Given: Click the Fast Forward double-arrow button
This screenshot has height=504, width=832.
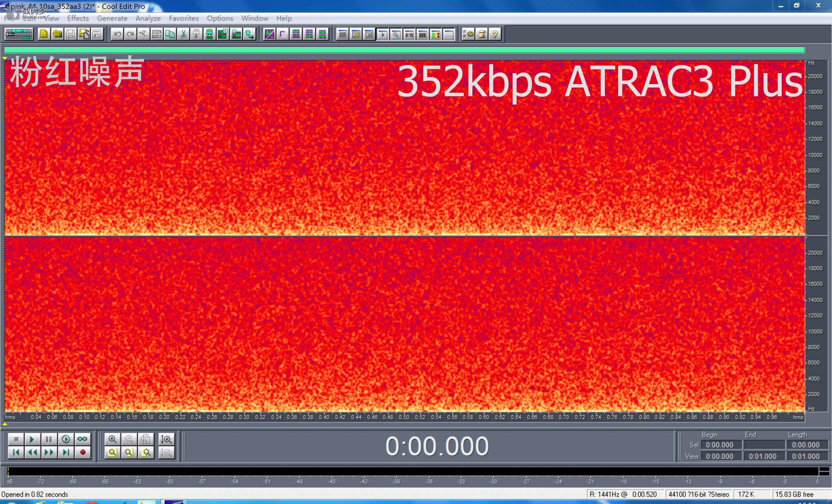Looking at the screenshot, I should pyautogui.click(x=49, y=452).
